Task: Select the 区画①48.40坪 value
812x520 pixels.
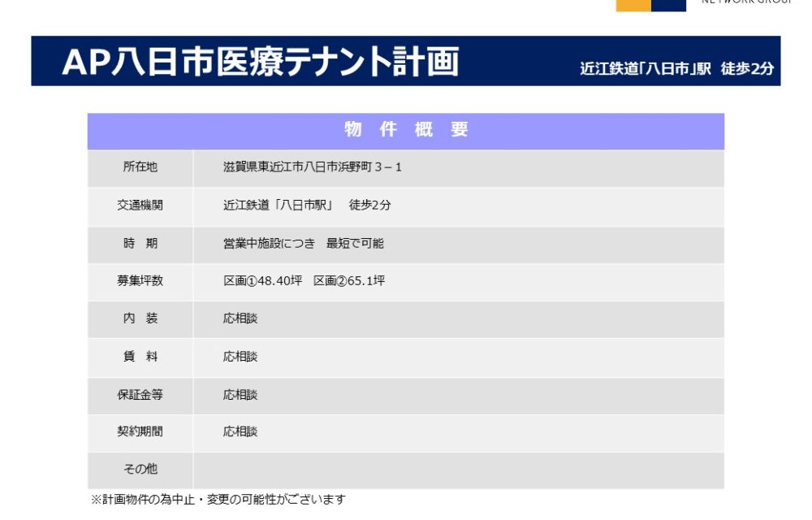Action: tap(262, 281)
